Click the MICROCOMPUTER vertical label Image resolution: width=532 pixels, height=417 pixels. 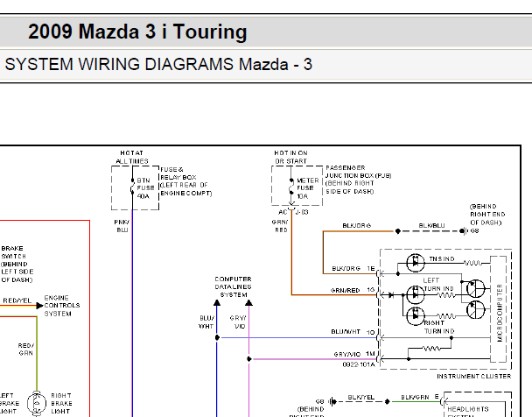click(x=500, y=313)
